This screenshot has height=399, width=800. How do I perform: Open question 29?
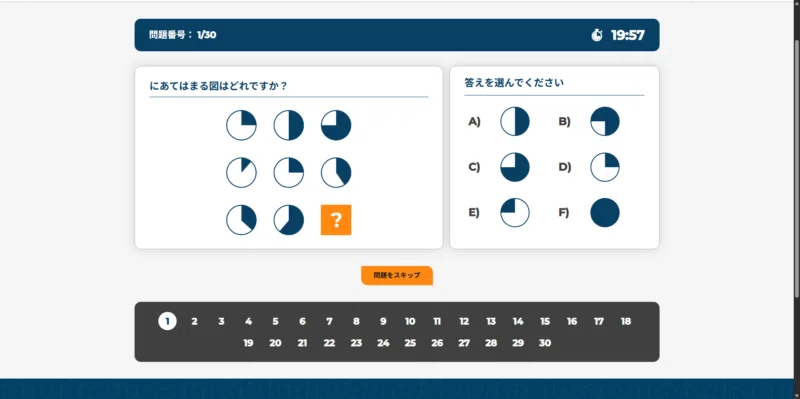pyautogui.click(x=518, y=343)
